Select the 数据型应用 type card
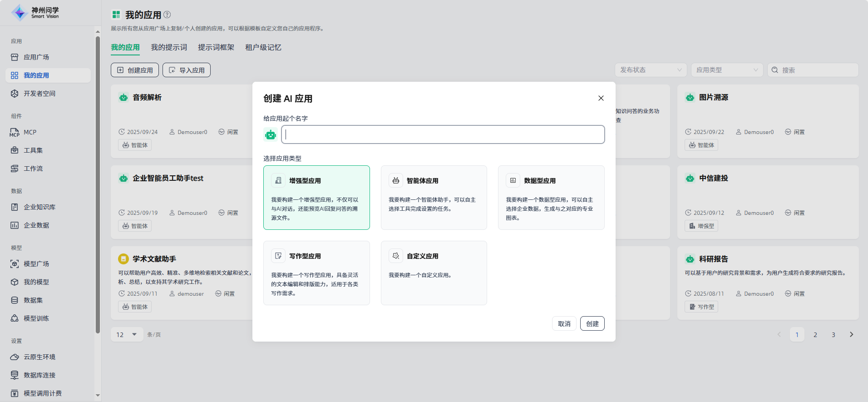This screenshot has height=402, width=868. coord(551,198)
